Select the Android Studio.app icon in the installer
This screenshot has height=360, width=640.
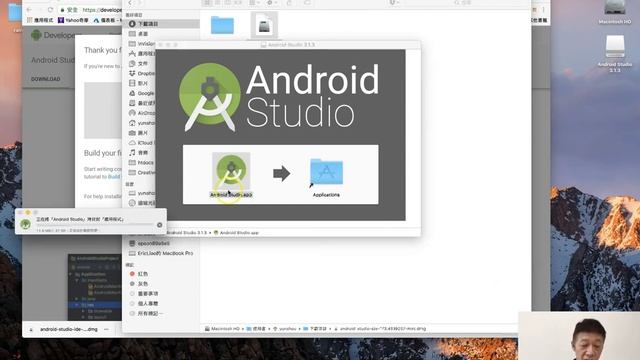pos(231,171)
